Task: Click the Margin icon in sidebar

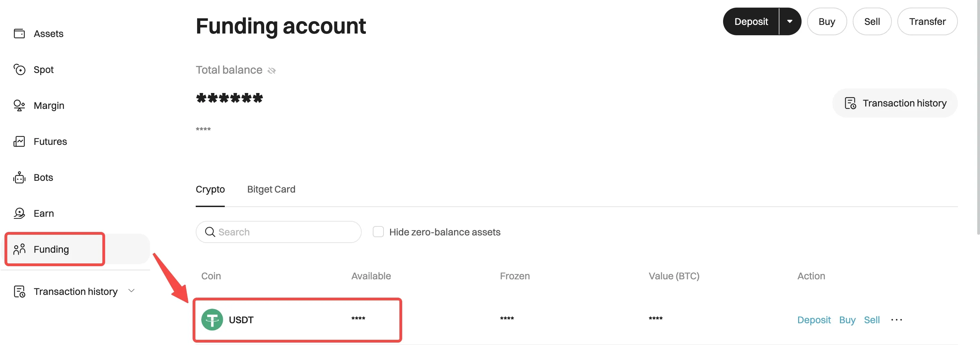Action: pos(19,105)
